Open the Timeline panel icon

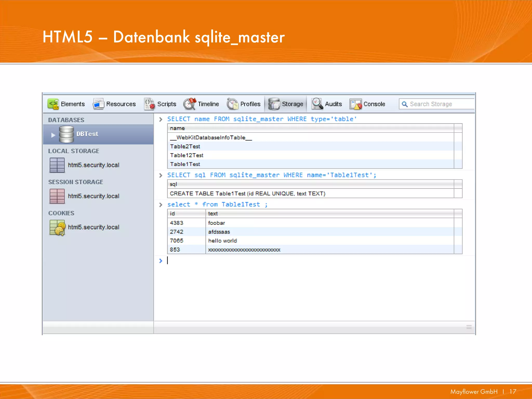click(190, 104)
